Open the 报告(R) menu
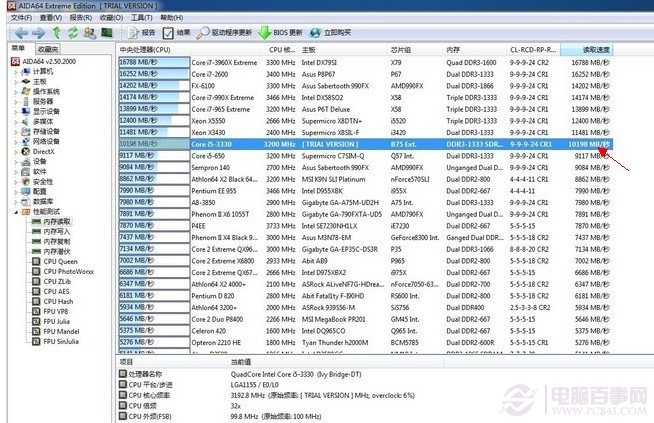The image size is (654, 423). 80,18
